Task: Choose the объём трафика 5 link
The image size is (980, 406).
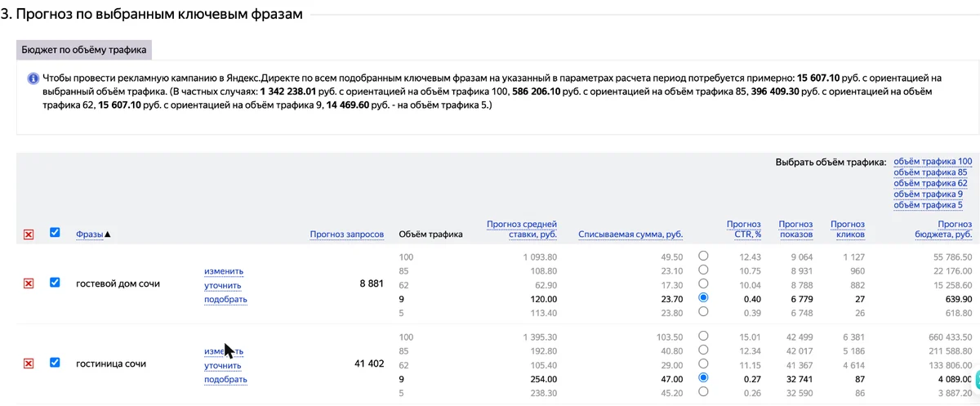Action: click(928, 205)
